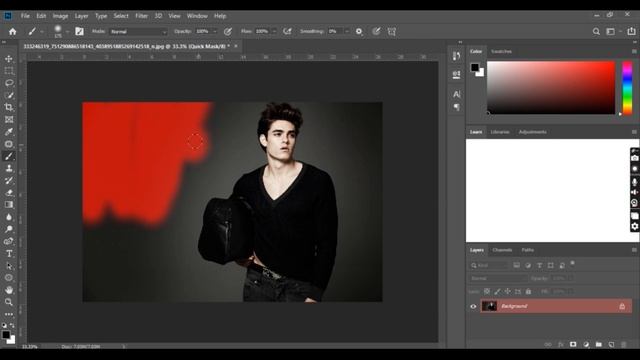Select the Zoom tool
The image size is (640, 360).
click(x=9, y=302)
